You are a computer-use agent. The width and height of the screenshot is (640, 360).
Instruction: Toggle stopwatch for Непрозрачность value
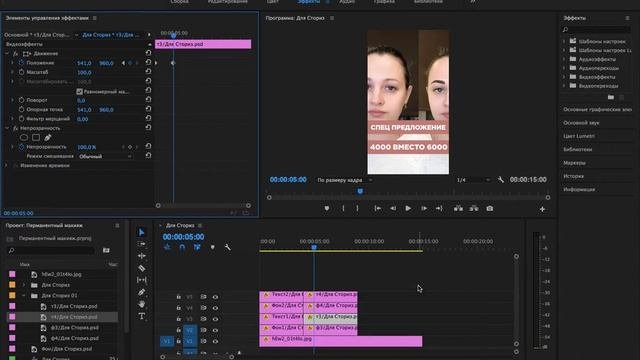(x=21, y=147)
